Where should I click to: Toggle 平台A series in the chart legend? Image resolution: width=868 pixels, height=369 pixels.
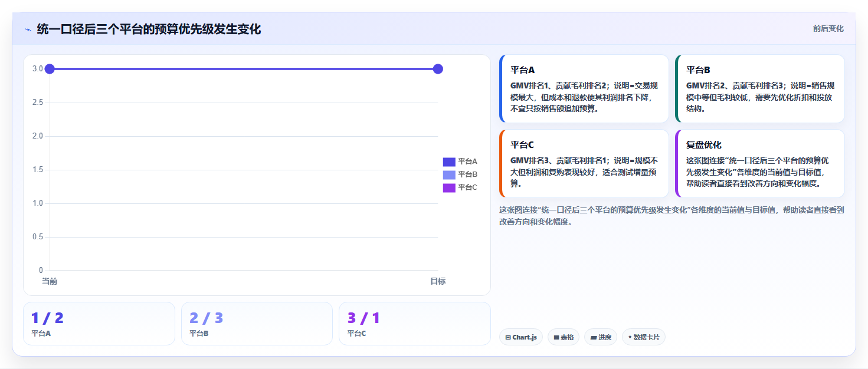click(x=460, y=162)
